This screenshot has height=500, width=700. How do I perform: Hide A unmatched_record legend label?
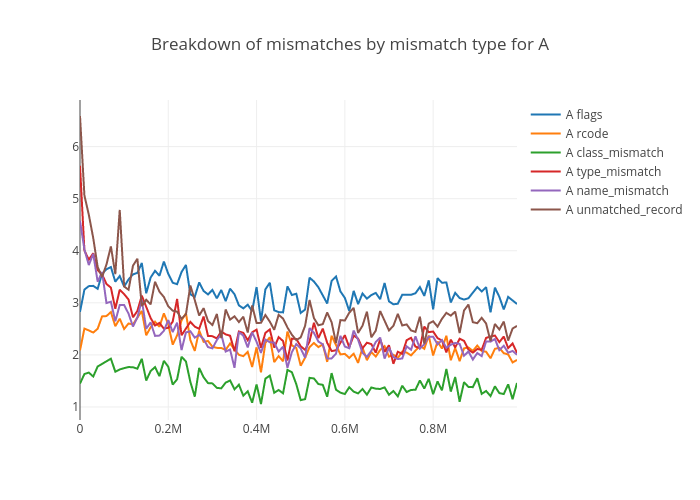(623, 210)
